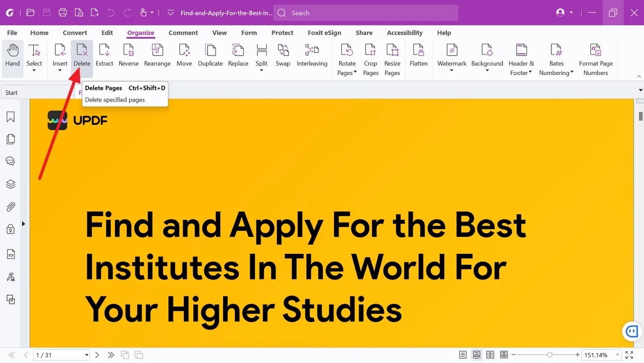
Task: Expand the Watermark dropdown arrow
Action: (451, 71)
